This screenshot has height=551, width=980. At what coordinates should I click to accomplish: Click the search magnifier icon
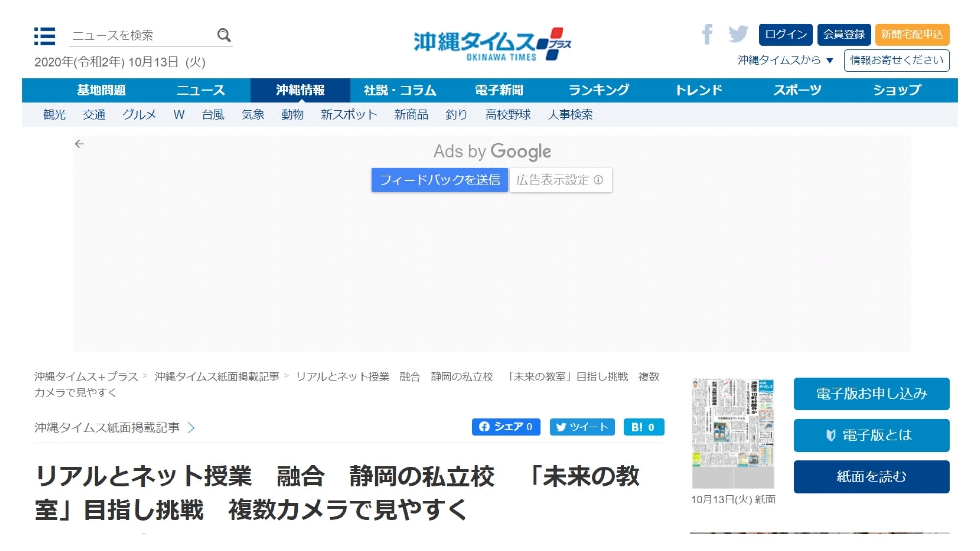pyautogui.click(x=224, y=35)
